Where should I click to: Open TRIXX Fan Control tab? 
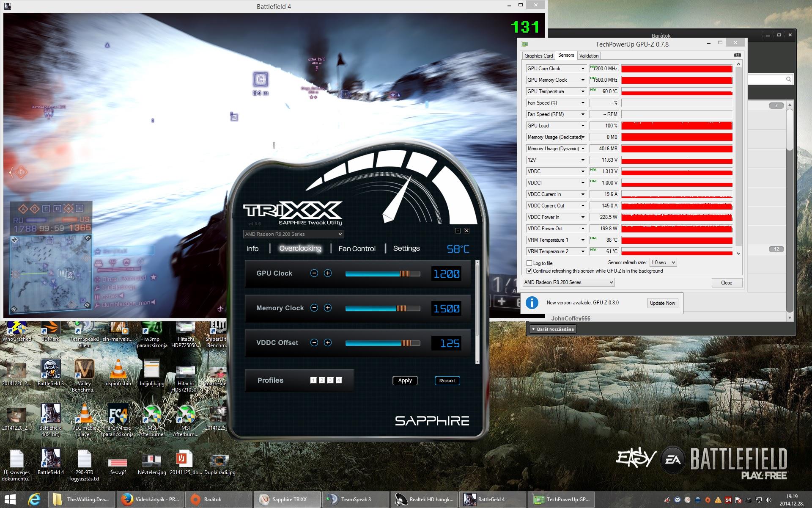click(x=357, y=249)
